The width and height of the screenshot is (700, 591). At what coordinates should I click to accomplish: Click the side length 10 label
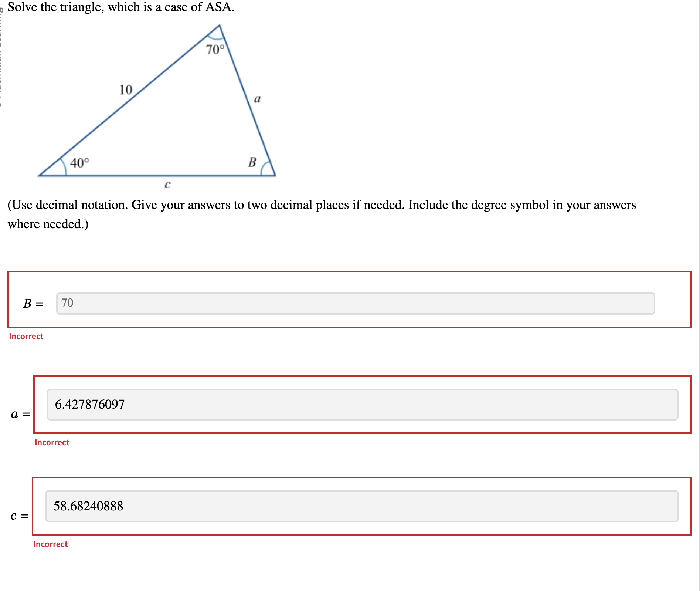coord(125,90)
